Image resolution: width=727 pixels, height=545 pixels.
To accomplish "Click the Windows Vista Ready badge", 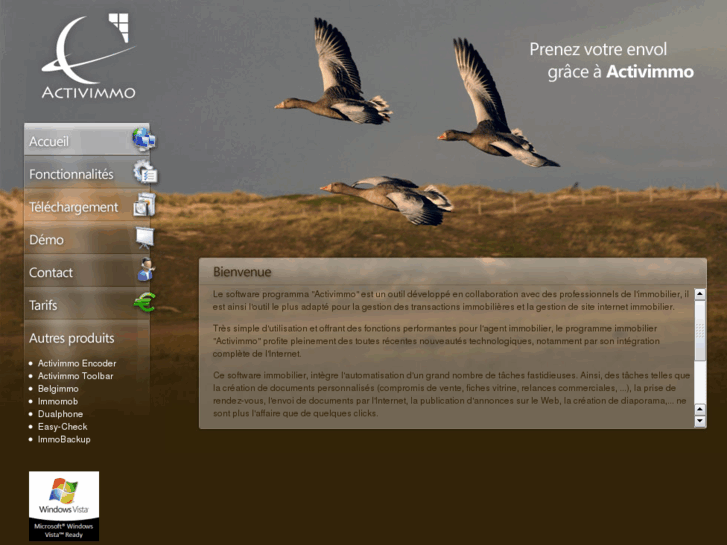I will coord(64,506).
